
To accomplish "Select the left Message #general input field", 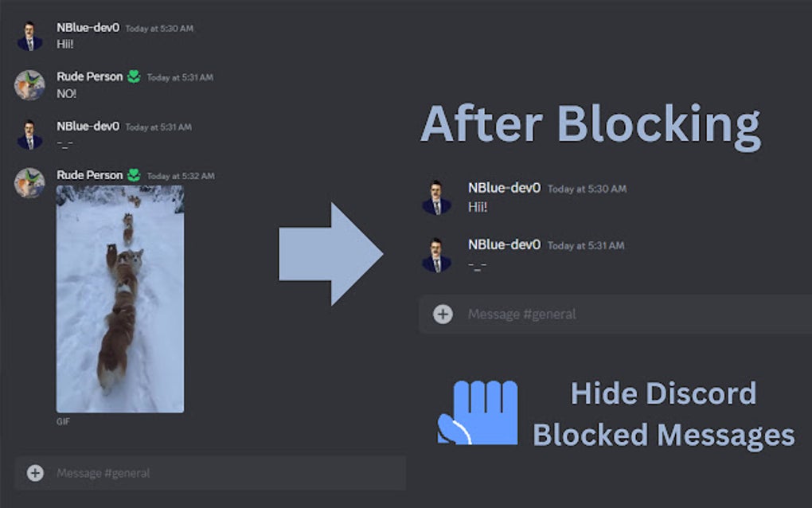I will pyautogui.click(x=159, y=473).
